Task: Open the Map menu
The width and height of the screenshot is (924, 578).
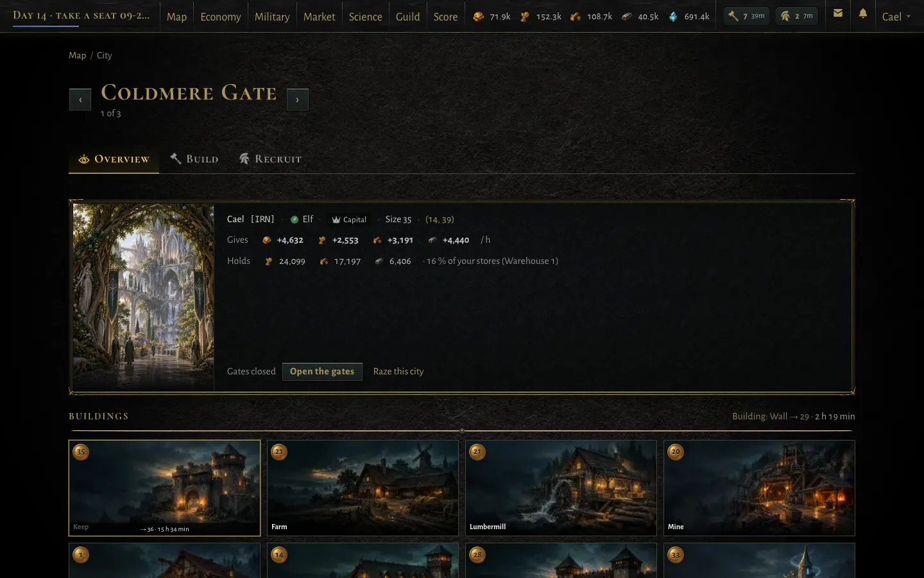Action: (176, 17)
